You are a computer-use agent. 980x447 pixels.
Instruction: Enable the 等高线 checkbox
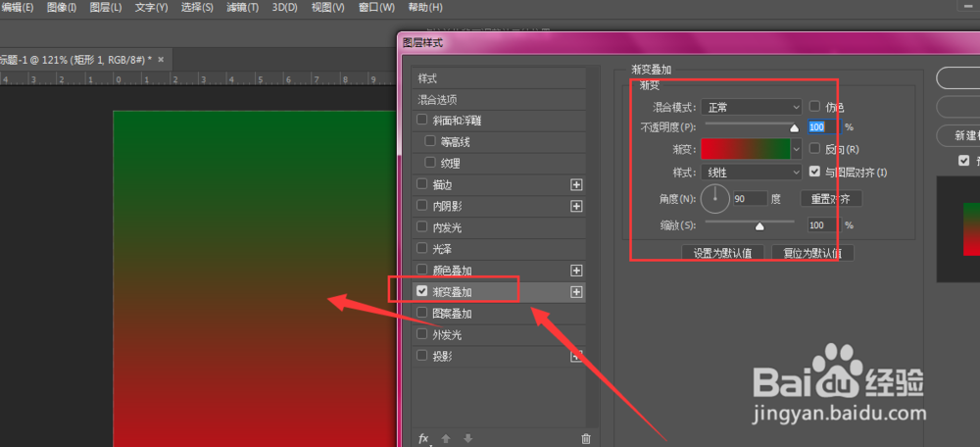point(430,141)
